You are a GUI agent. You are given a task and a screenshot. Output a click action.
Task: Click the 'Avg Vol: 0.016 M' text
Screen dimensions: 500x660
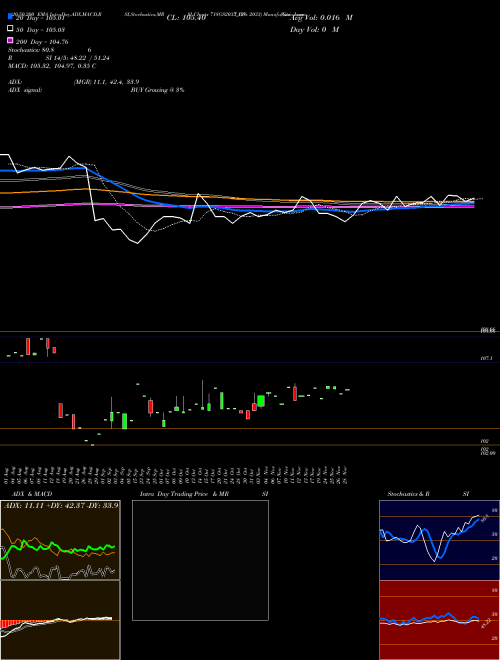pos(321,18)
